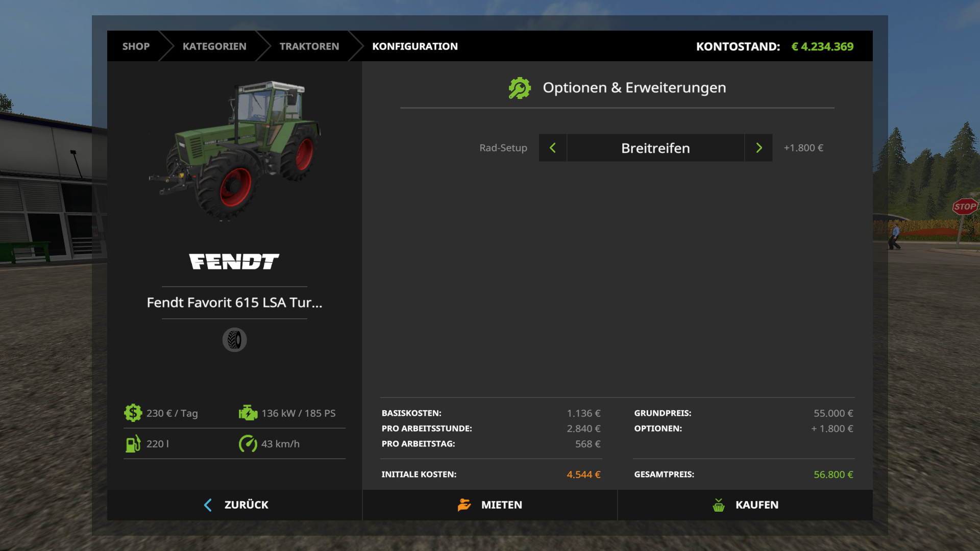This screenshot has height=551, width=980.
Task: Click the wrench gear options icon
Action: [520, 88]
